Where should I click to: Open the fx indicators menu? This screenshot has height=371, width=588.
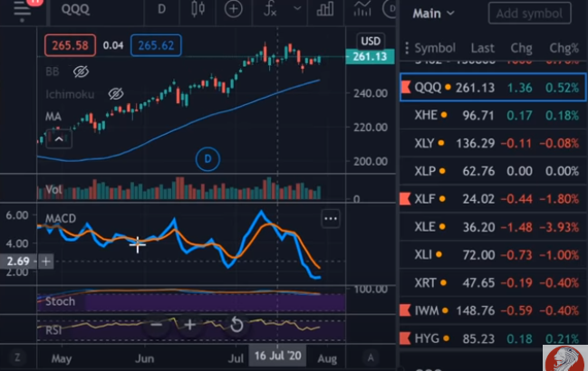point(270,9)
